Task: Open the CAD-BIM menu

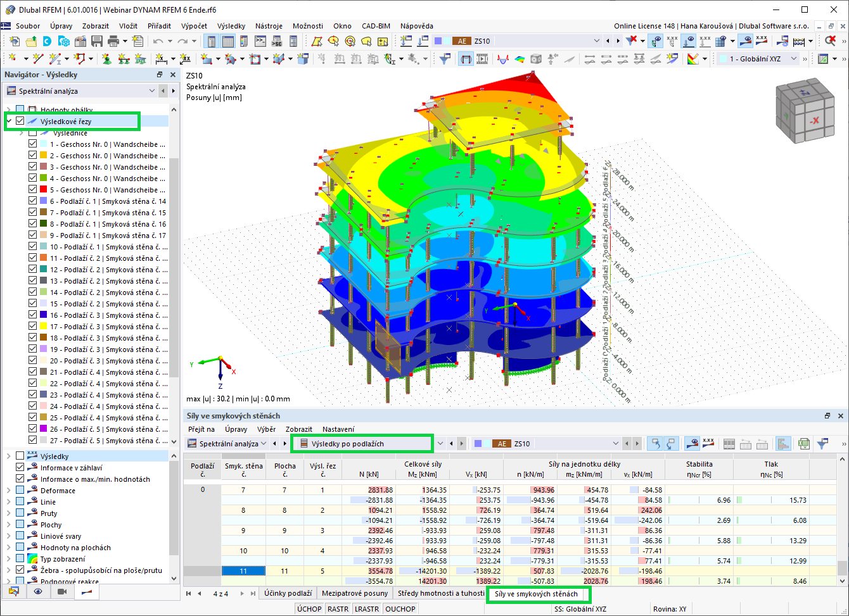Action: (376, 26)
